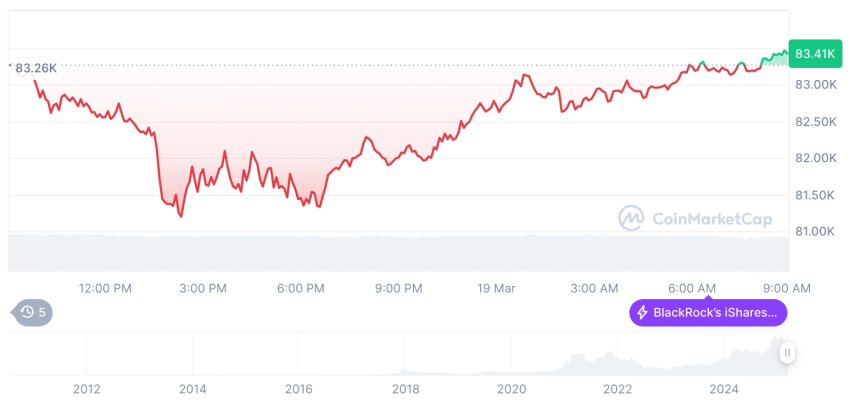The image size is (860, 401).
Task: Pick 2020 on the overview timeline
Action: (511, 389)
